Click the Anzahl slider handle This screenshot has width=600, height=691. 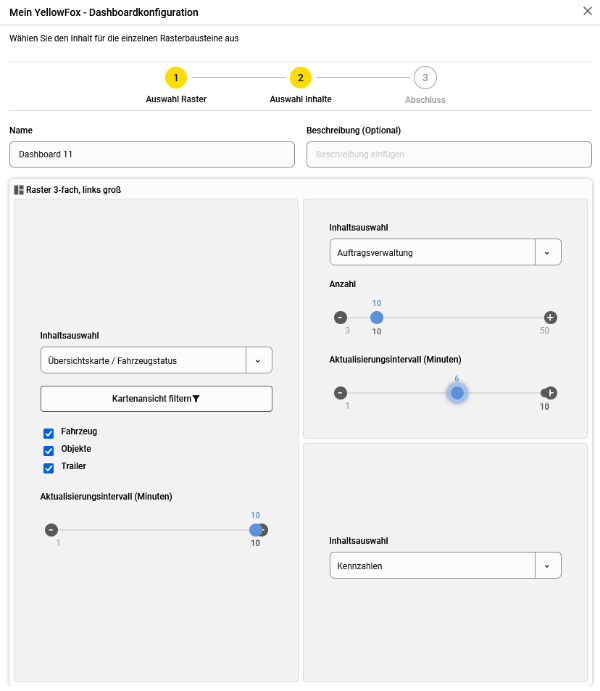tap(377, 318)
